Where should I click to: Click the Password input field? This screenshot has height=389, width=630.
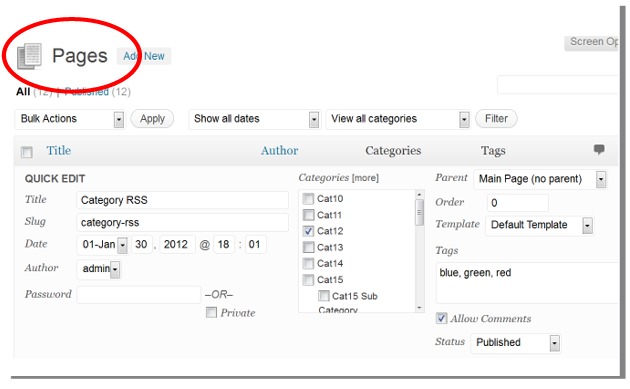139,295
